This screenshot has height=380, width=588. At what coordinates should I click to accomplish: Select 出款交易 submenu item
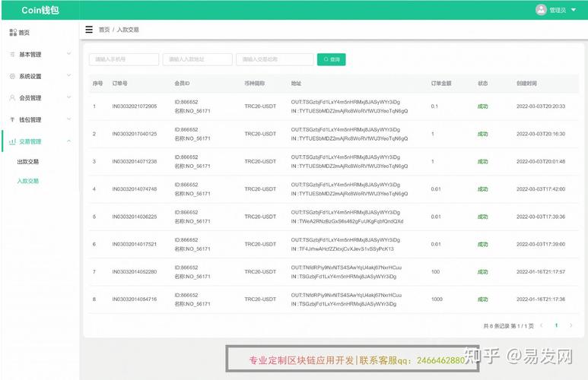[x=27, y=162]
